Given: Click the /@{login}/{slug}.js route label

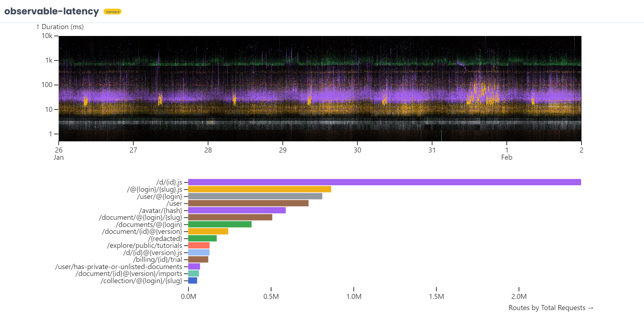Looking at the screenshot, I should click(155, 189).
